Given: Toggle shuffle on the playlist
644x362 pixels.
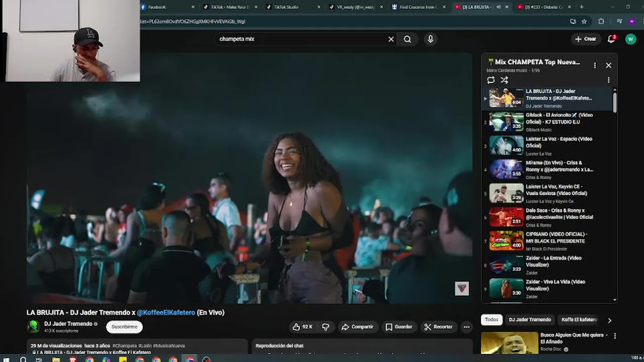Looking at the screenshot, I should click(x=504, y=80).
